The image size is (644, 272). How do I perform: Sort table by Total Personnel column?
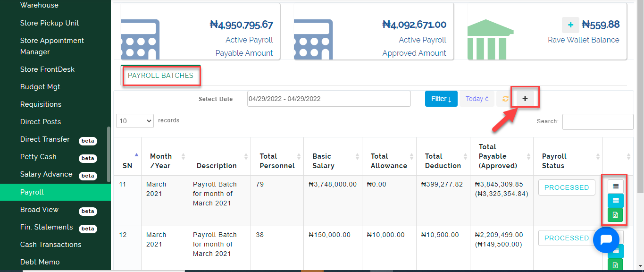pos(277,156)
